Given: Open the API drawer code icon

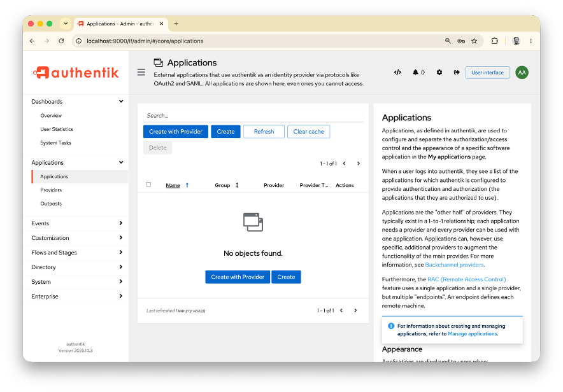Looking at the screenshot, I should [397, 73].
